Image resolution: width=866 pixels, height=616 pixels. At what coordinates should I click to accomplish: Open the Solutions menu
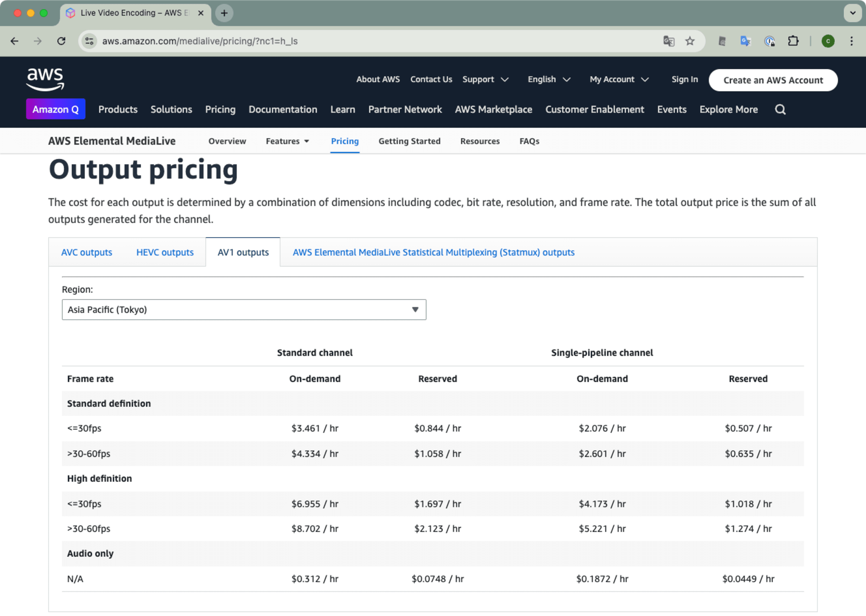click(x=171, y=110)
